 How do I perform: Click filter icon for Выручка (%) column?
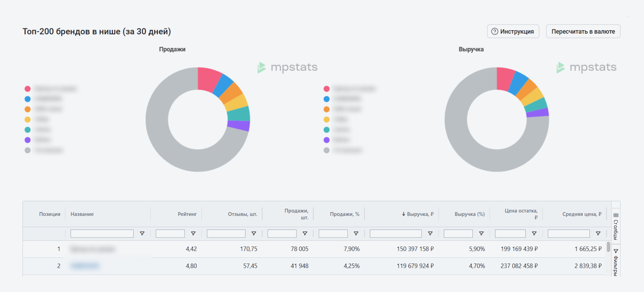(481, 233)
